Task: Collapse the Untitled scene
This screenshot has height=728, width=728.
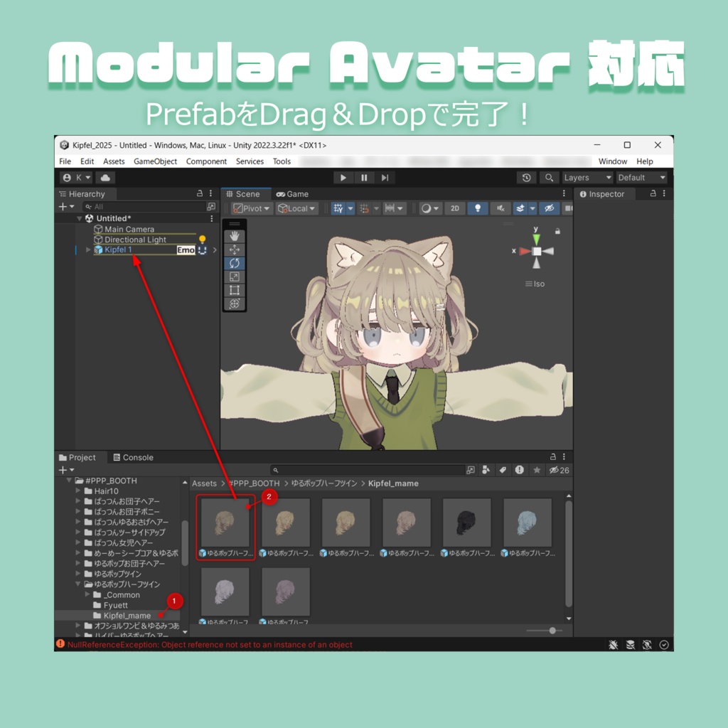Action: pos(80,218)
